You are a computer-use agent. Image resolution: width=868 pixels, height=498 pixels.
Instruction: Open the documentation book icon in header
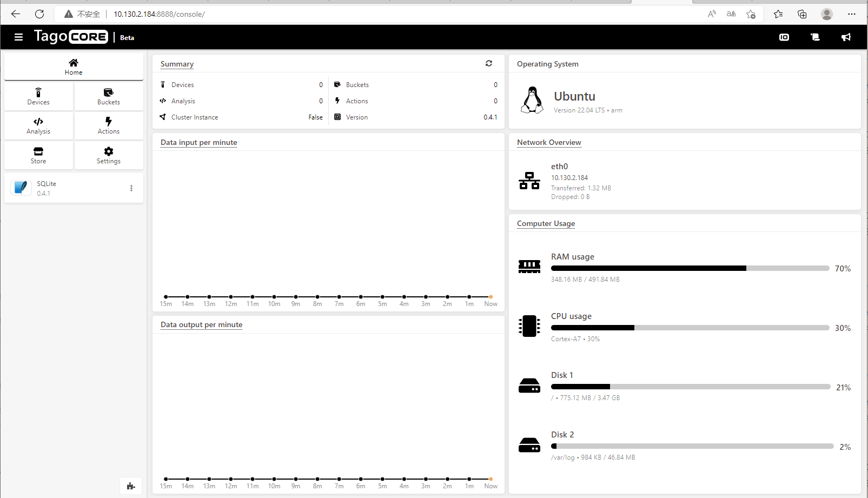point(815,37)
